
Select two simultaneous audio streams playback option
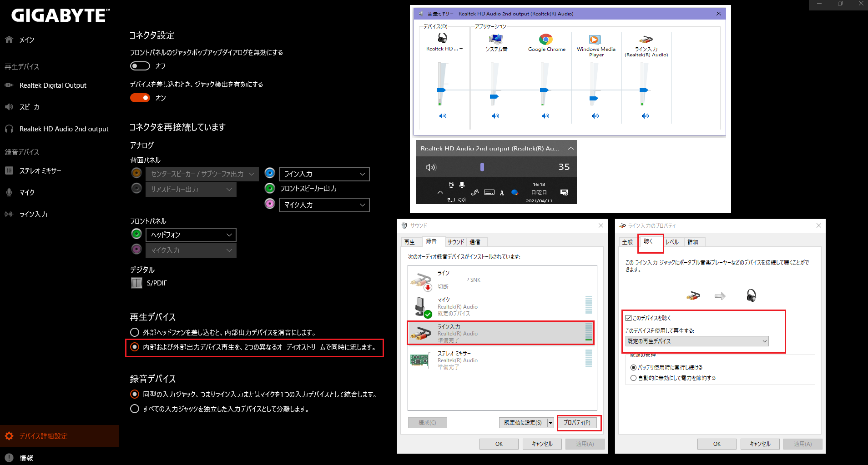135,347
